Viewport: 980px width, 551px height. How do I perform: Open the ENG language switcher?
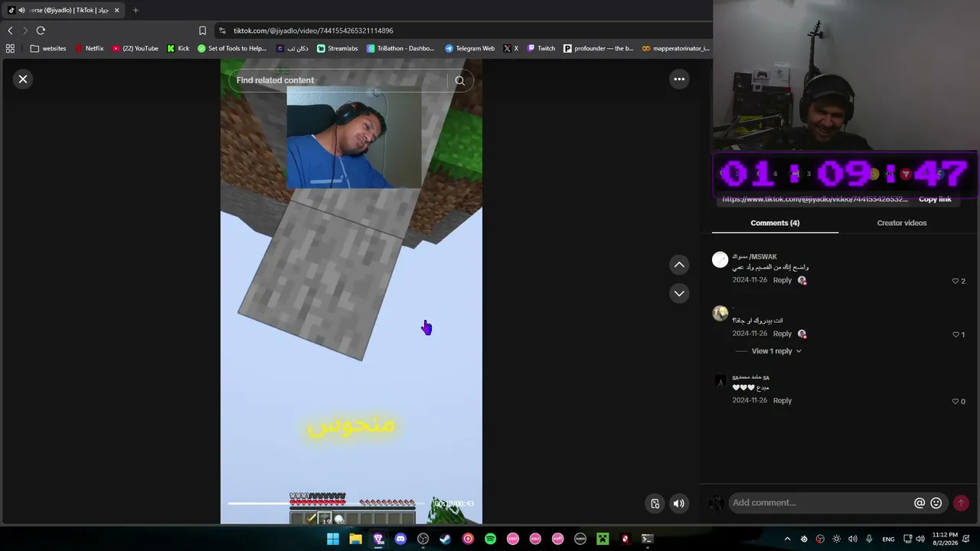[x=888, y=539]
